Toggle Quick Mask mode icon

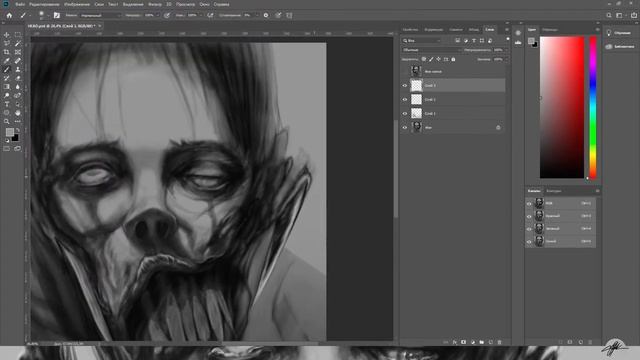click(x=7, y=149)
